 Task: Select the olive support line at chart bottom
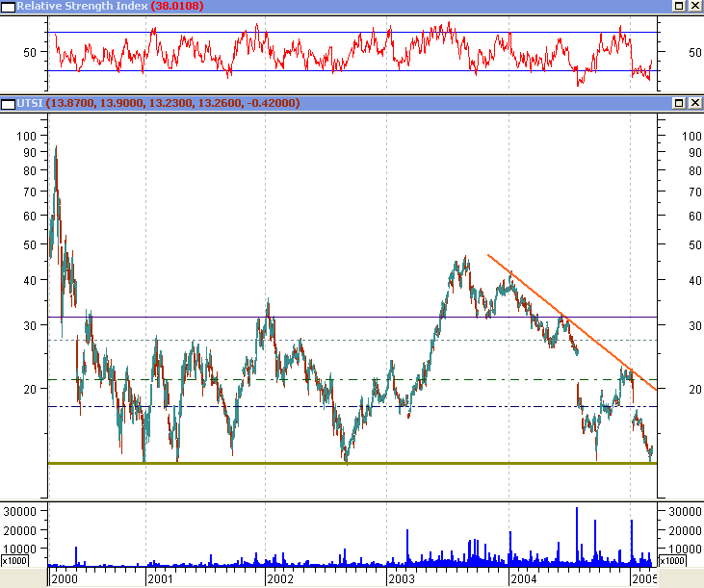tap(352, 463)
